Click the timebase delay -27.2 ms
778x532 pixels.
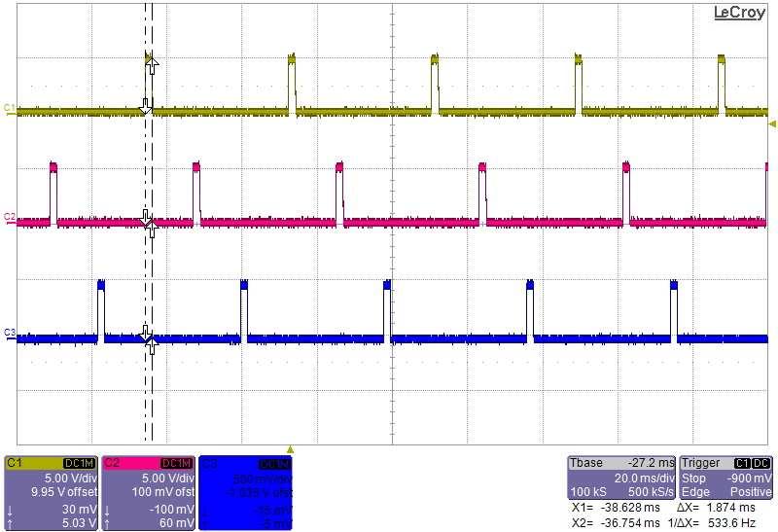(x=651, y=463)
